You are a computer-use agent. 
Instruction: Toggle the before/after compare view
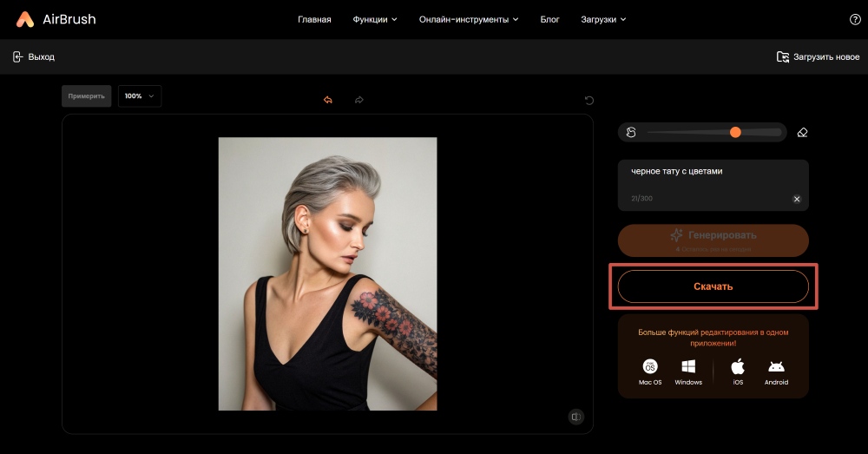(575, 417)
